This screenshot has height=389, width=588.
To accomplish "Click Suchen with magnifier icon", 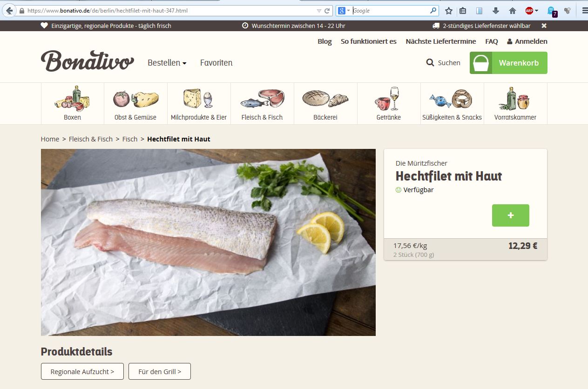I will pos(443,63).
